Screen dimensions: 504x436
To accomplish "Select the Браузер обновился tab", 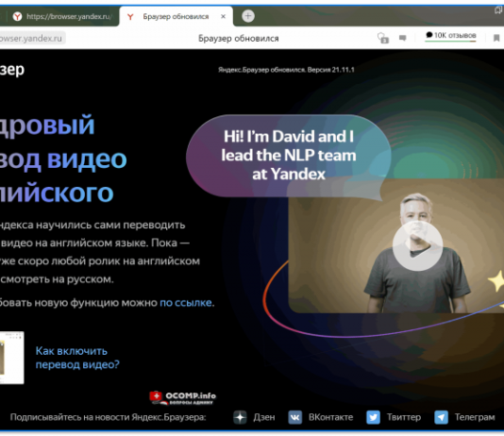I will pos(176,16).
